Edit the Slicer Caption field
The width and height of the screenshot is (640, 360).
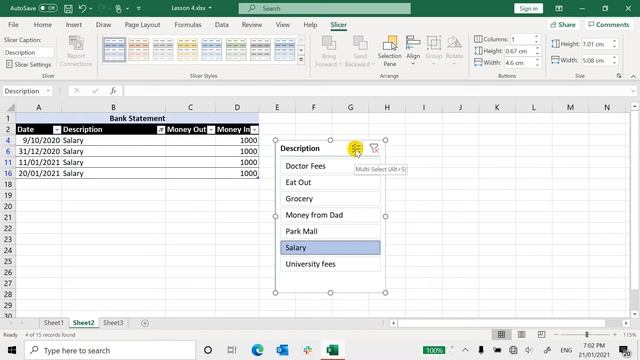click(29, 52)
